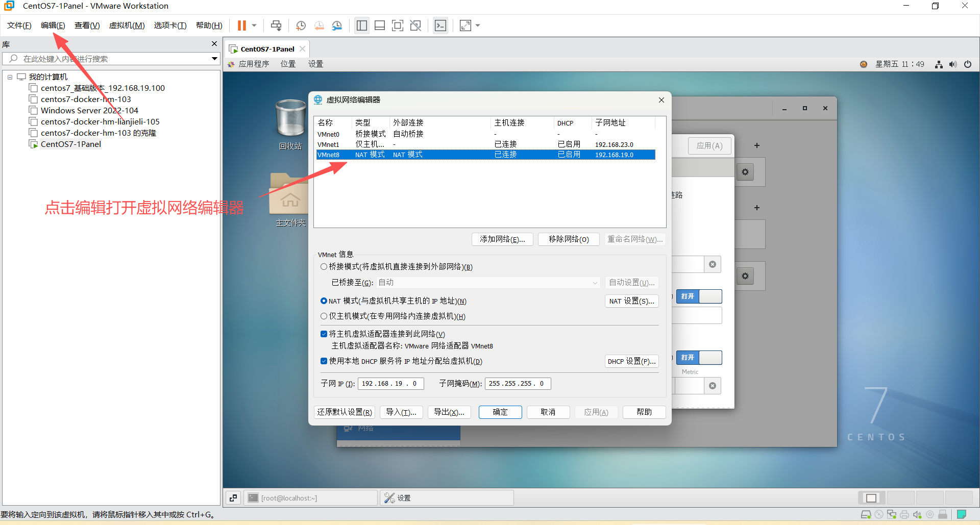Select the VMnet0 row in network list
Viewport: 980px width, 525px height.
coord(485,134)
